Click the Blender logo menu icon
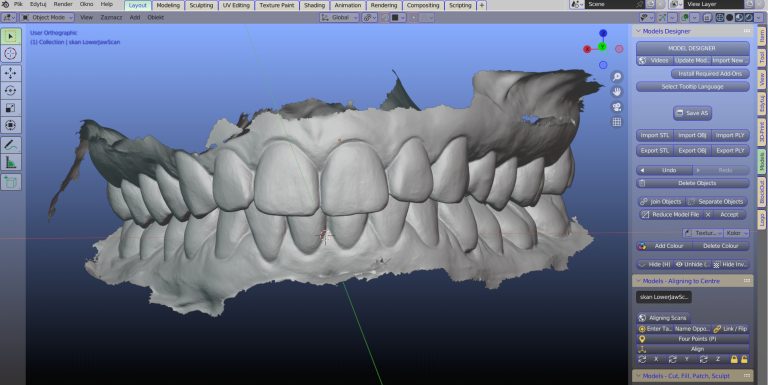Viewport: 768px width, 385px height. point(5,4)
